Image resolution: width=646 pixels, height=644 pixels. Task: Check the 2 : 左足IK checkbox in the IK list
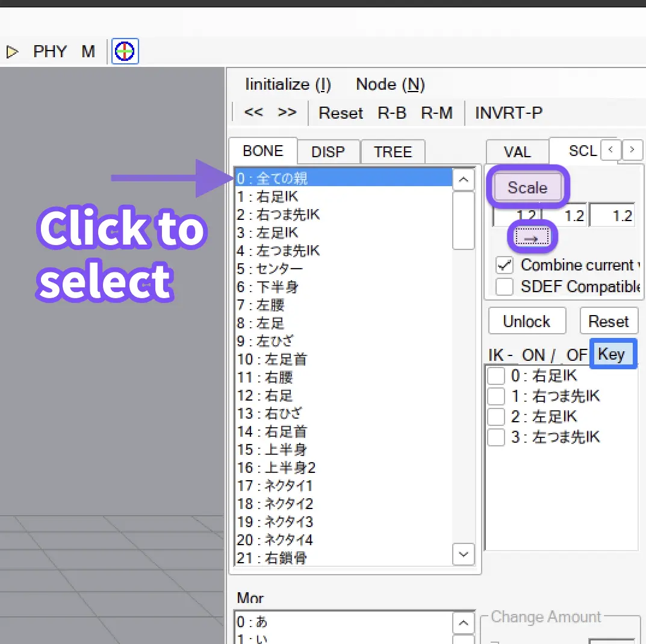click(x=496, y=417)
